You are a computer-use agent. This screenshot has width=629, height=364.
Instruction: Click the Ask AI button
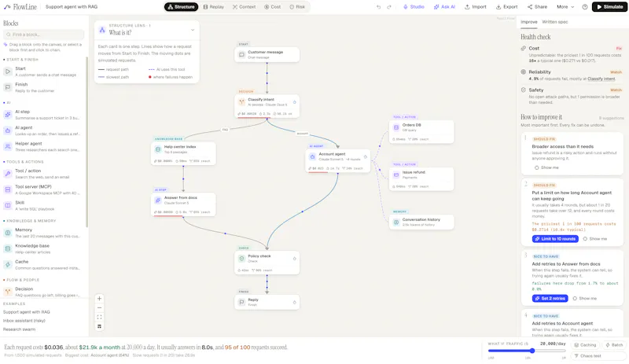tap(444, 7)
